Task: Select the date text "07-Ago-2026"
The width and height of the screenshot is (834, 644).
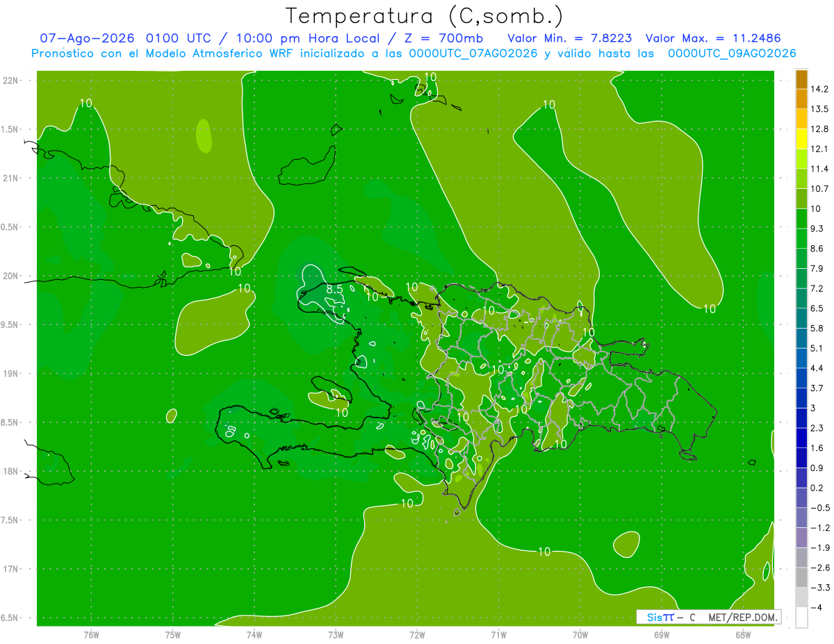Action: pos(87,38)
